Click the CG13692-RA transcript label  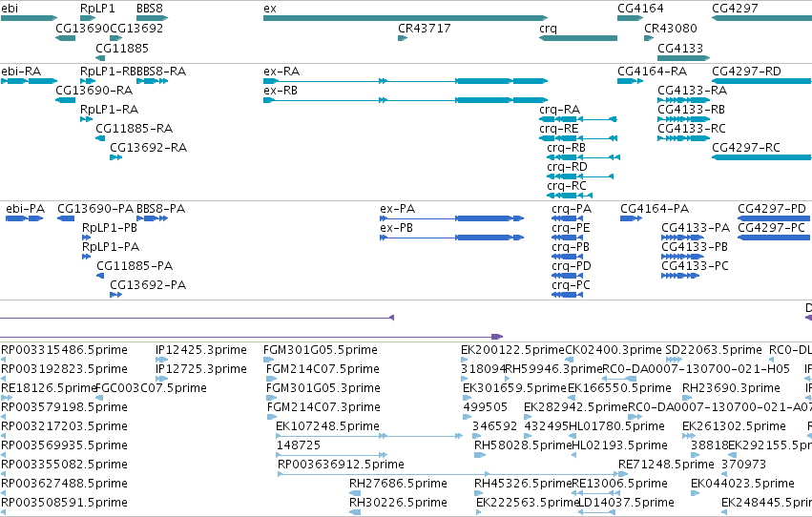tap(149, 148)
